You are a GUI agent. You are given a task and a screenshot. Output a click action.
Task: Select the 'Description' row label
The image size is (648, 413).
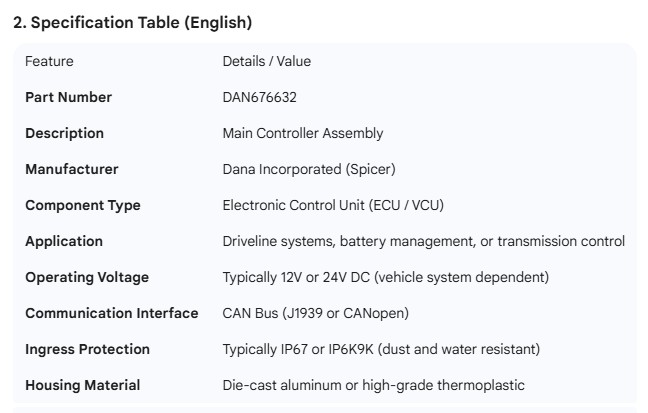tap(64, 133)
